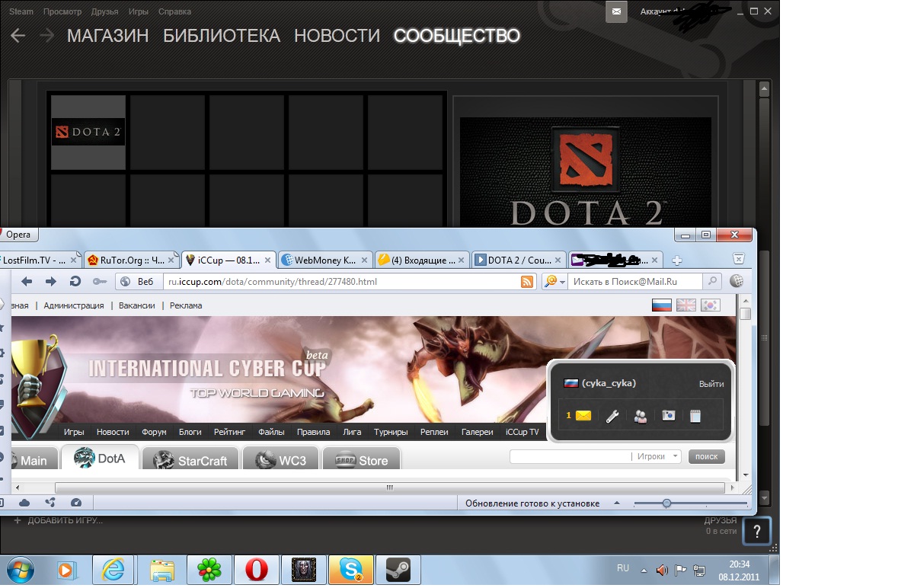The image size is (914, 588).
Task: Open the ДРУЗЬЯ friends list in Steam
Action: coord(720,521)
